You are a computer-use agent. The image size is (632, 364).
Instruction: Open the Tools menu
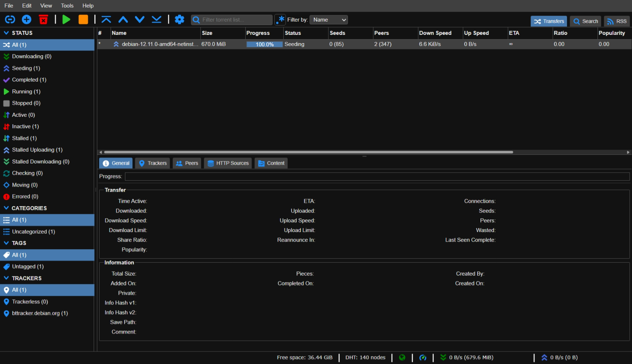pos(67,5)
